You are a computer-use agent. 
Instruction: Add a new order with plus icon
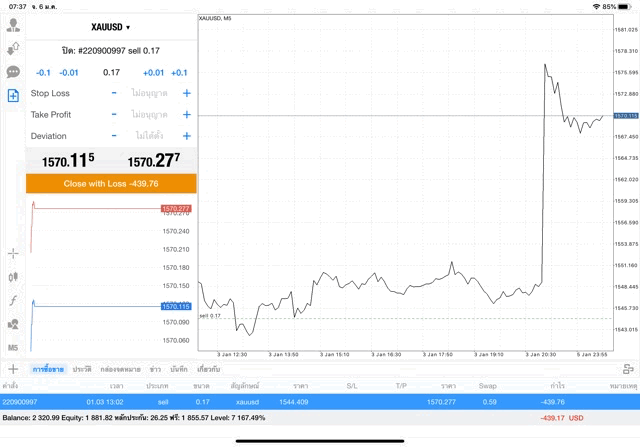point(13,369)
